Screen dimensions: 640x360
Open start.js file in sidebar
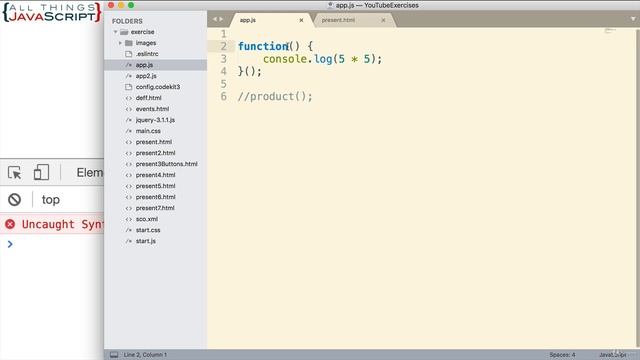[x=146, y=241]
